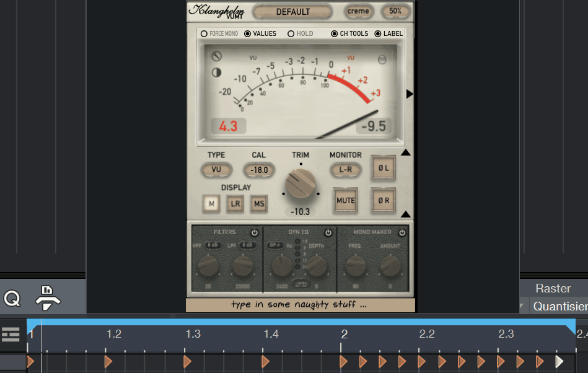
Task: Open the creme skin selector
Action: 358,11
